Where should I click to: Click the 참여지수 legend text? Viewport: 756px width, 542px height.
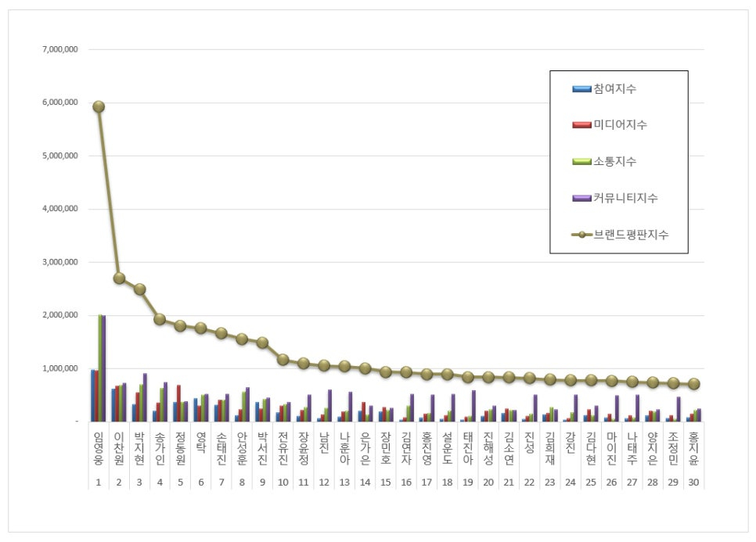[615, 89]
